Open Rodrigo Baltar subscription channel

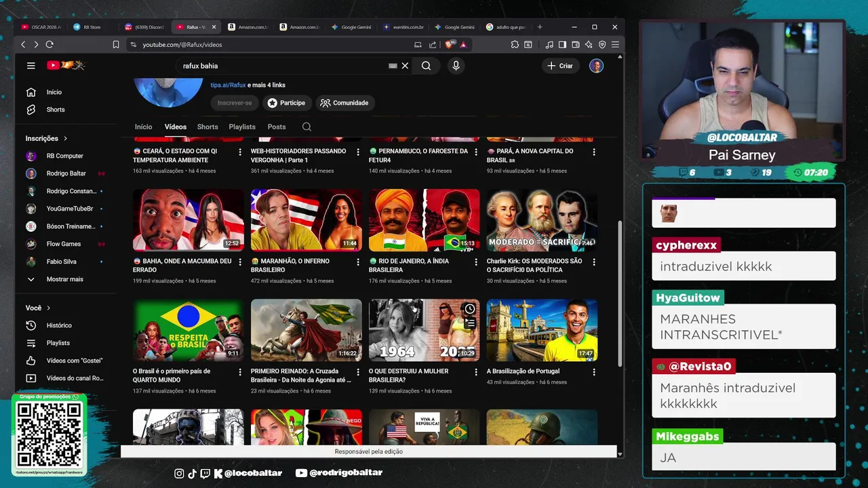(x=66, y=174)
